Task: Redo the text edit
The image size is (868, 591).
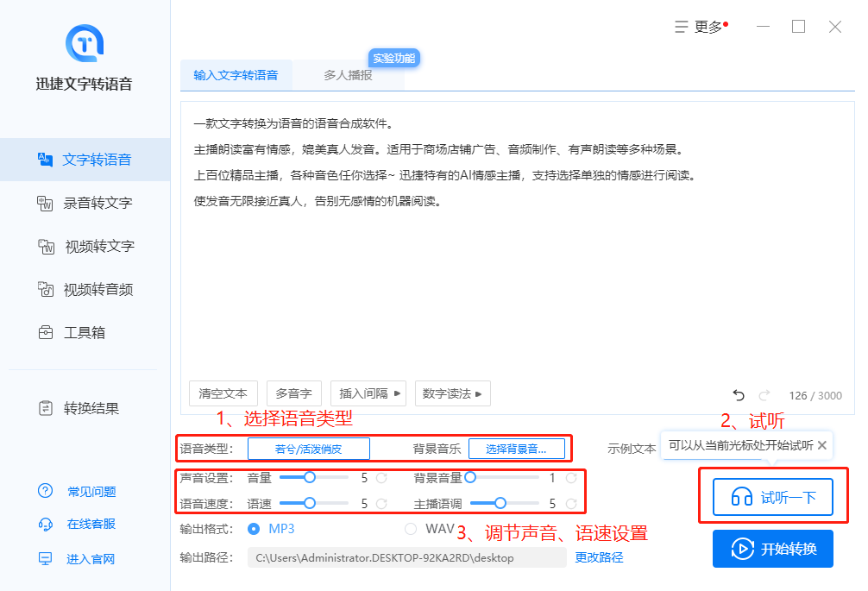Action: (764, 395)
